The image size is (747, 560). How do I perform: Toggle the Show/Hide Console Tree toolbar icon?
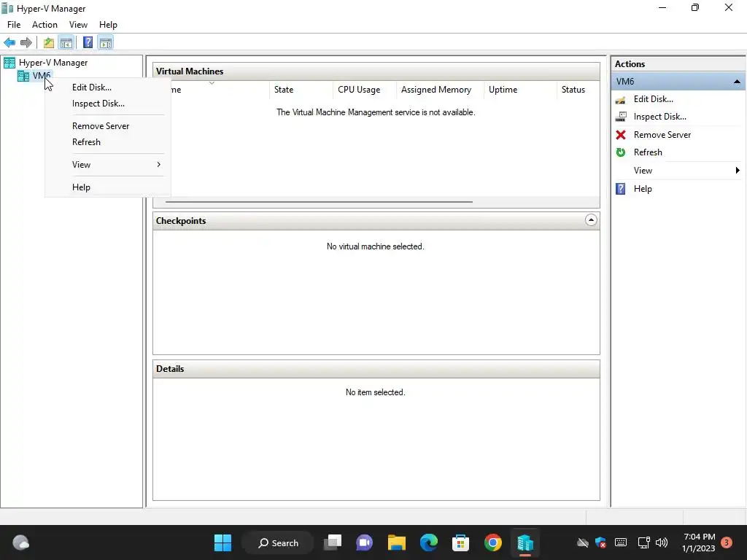point(66,43)
